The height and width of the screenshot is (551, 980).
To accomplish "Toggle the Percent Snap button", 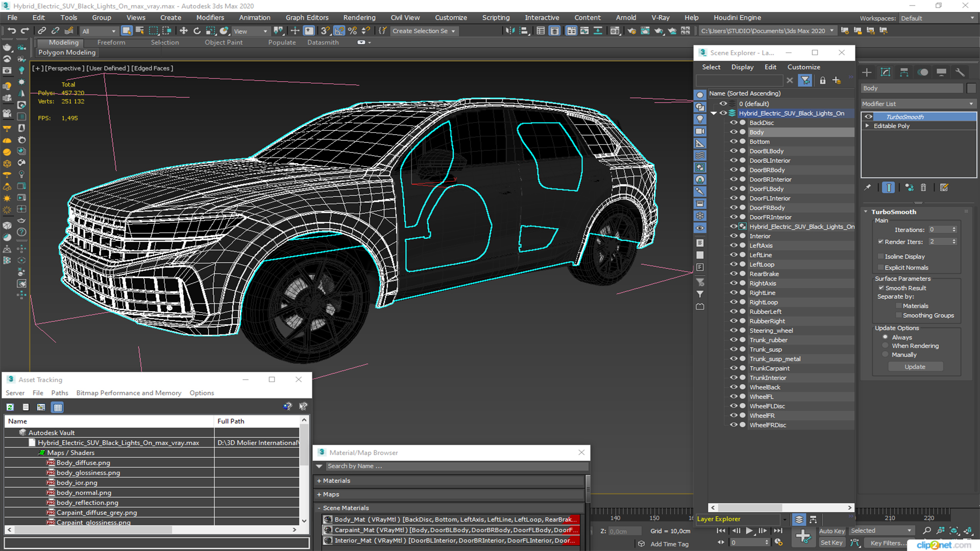I will click(352, 31).
